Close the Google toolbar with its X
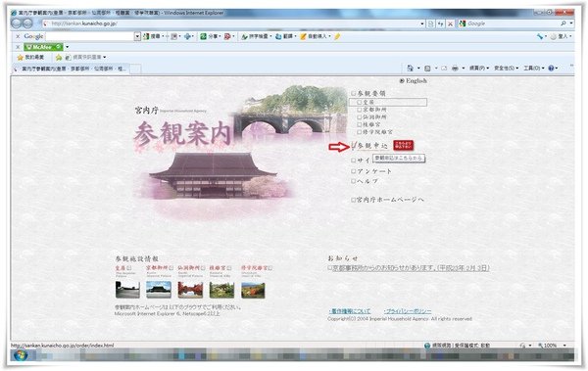The image size is (588, 371). [18, 36]
